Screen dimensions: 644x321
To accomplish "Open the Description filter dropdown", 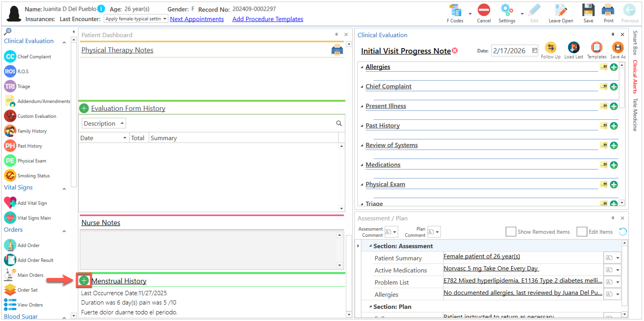I will pos(104,123).
